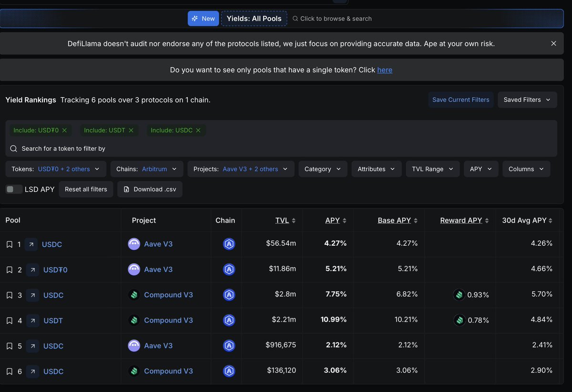
Task: Open external link arrow for row 5
Action: 32,346
